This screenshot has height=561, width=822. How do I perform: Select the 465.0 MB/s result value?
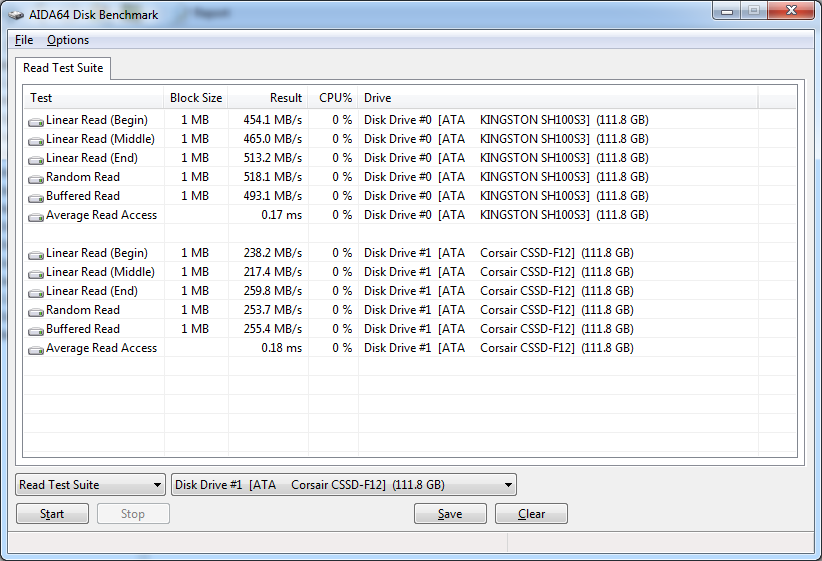coord(273,139)
